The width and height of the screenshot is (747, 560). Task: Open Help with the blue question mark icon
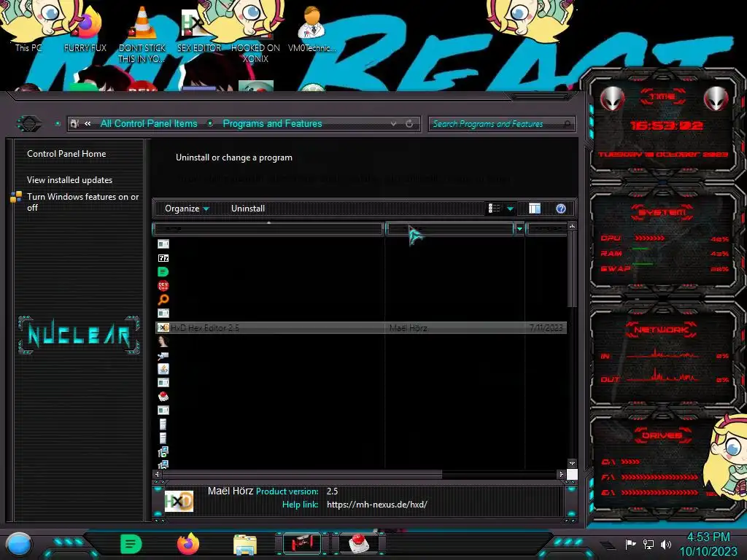click(561, 209)
